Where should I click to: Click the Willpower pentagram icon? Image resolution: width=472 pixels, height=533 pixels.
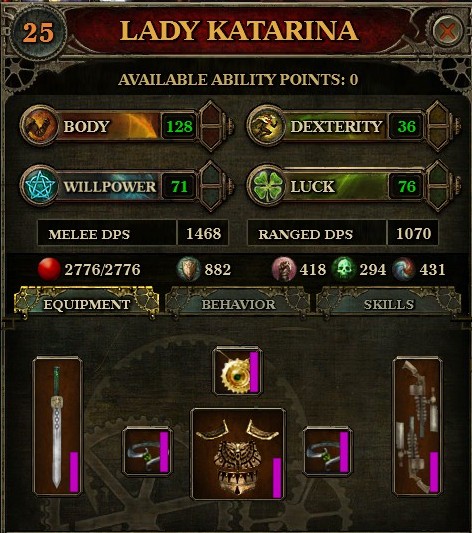[x=40, y=186]
